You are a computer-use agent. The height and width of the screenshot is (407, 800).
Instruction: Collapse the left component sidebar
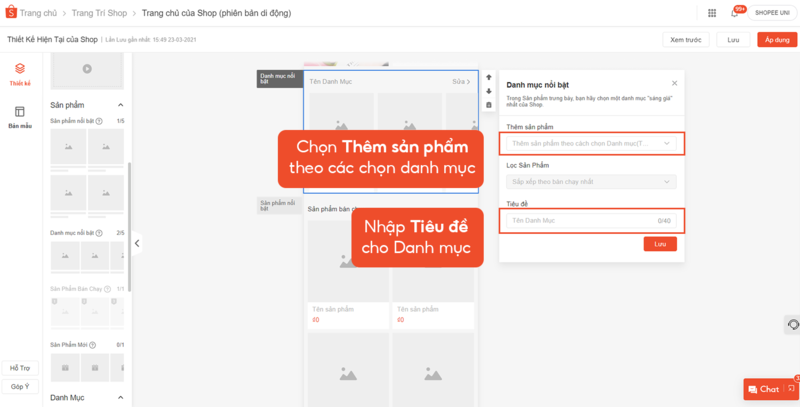(137, 243)
